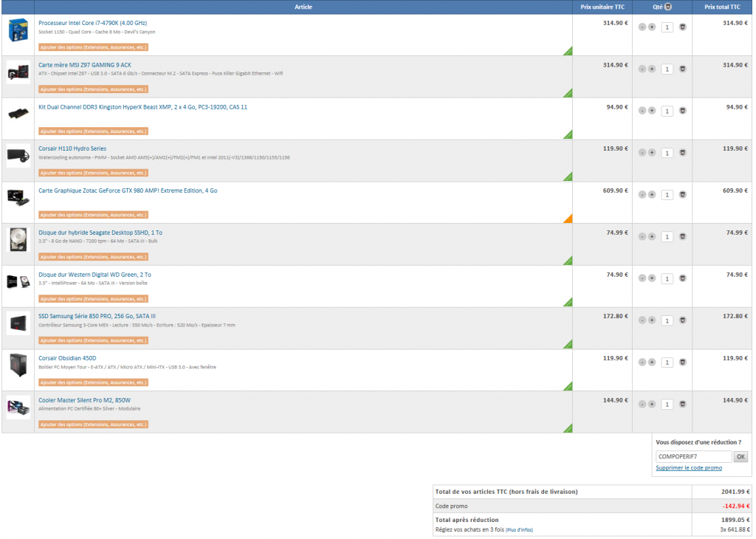The width and height of the screenshot is (756, 539).
Task: Delete the MSI Z97 GAMING 9 ACK row
Action: tap(683, 69)
